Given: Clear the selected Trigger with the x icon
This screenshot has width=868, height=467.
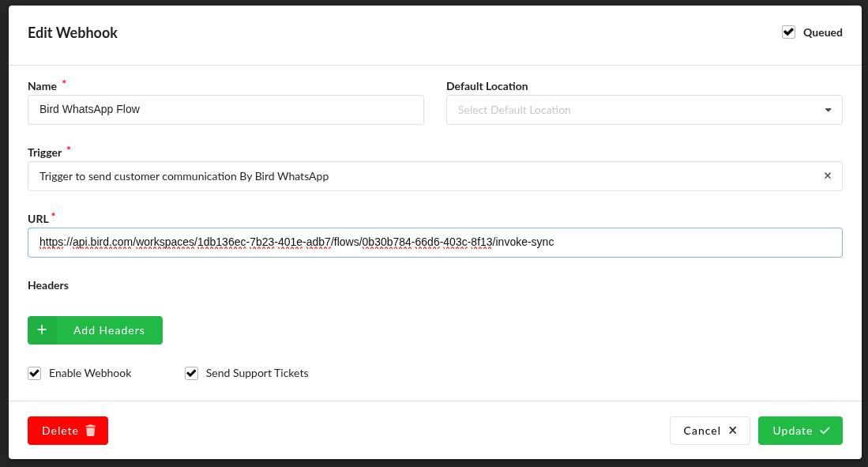Looking at the screenshot, I should point(827,176).
